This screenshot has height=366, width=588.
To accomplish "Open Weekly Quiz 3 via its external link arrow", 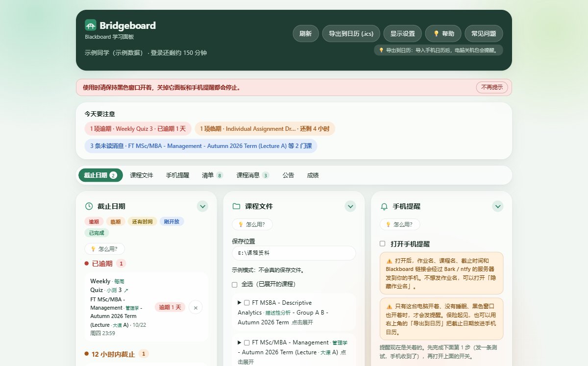I will click(126, 291).
